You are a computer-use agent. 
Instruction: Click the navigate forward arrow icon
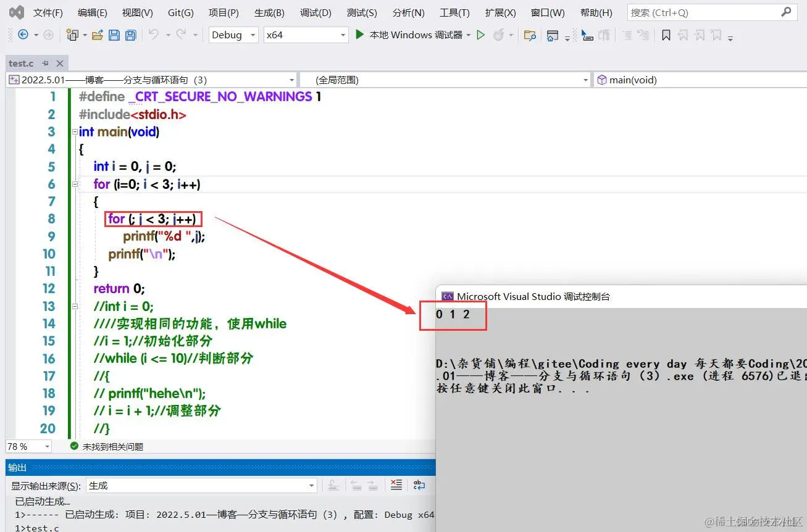(48, 35)
